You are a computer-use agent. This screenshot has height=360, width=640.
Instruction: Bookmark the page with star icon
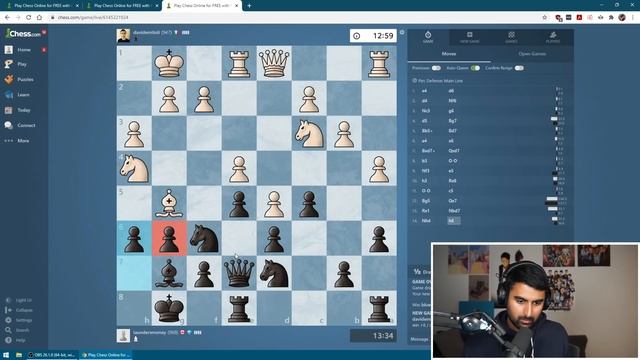click(544, 18)
